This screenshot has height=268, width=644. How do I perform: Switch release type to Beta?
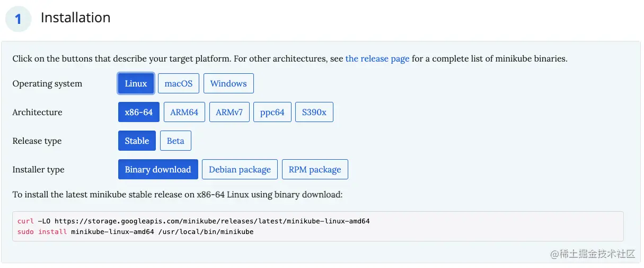point(175,141)
